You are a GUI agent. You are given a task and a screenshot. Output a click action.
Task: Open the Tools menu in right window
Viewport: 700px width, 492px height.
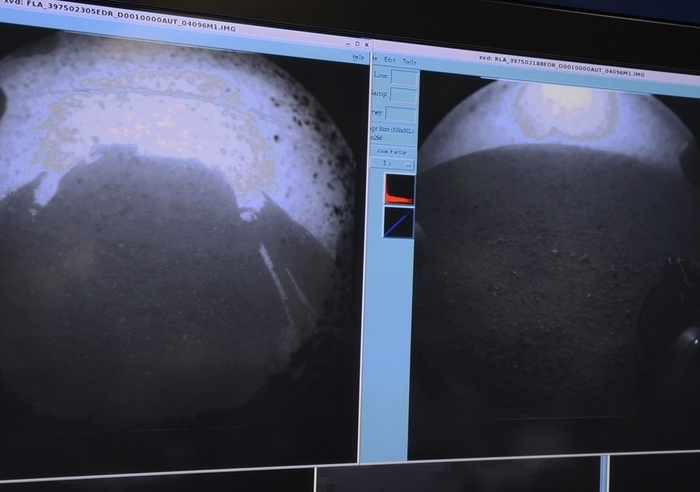point(409,62)
